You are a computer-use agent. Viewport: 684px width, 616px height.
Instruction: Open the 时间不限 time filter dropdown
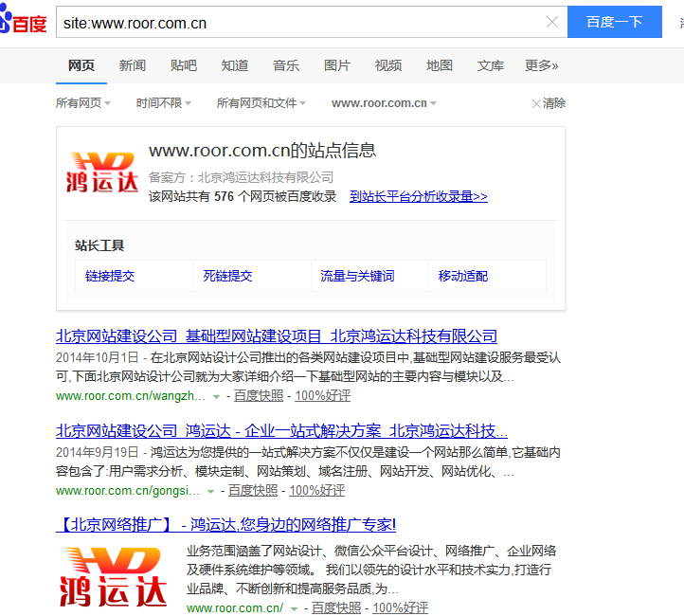pyautogui.click(x=163, y=103)
